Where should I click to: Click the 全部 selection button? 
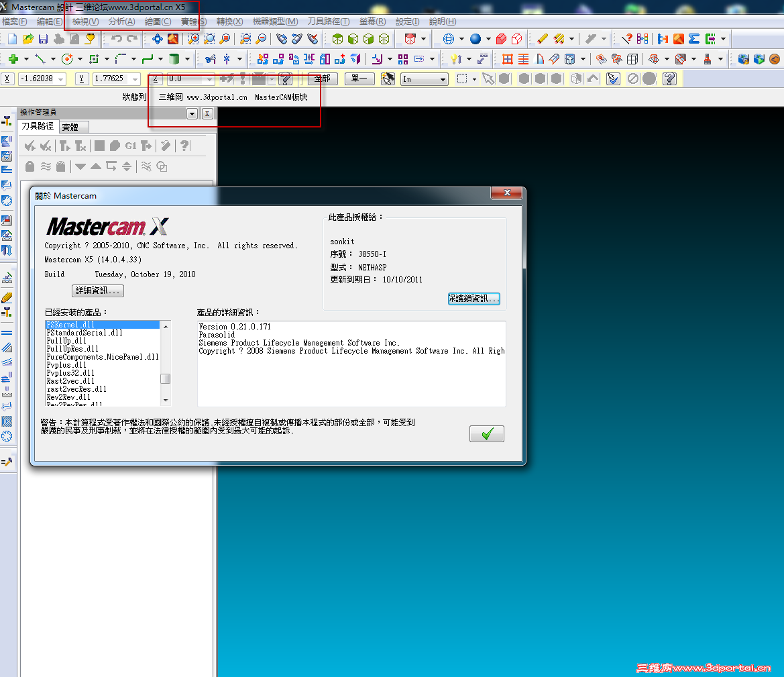coord(323,79)
